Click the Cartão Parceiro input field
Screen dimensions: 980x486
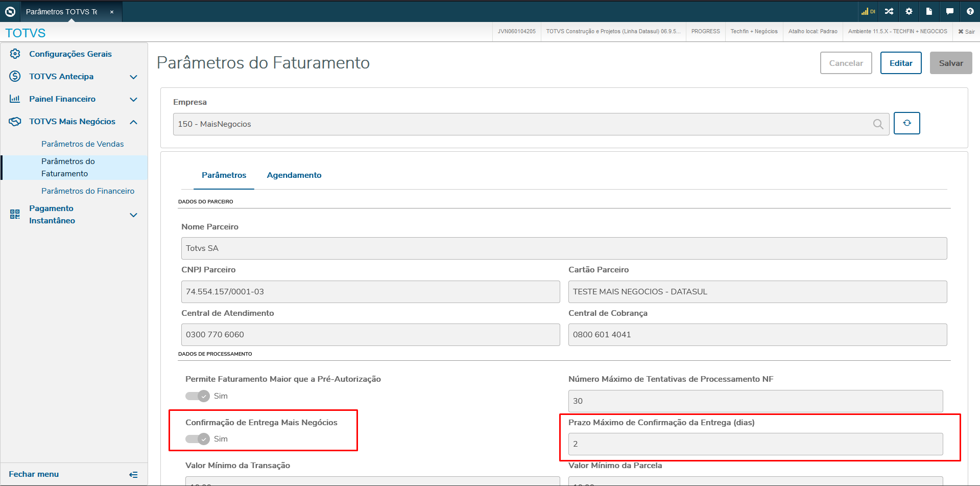(757, 292)
